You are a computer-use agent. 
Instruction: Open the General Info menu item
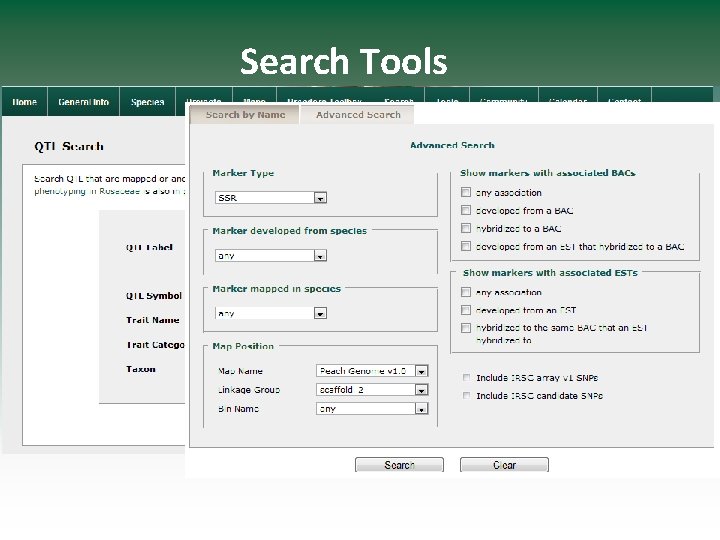coord(84,101)
